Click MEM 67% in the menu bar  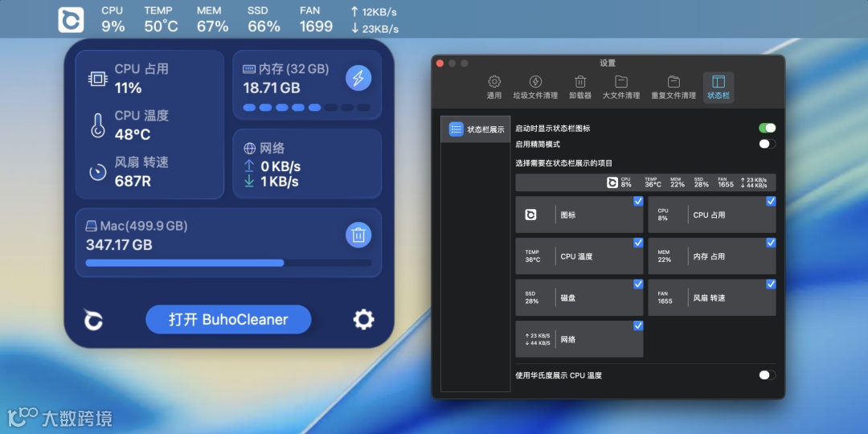[x=212, y=19]
